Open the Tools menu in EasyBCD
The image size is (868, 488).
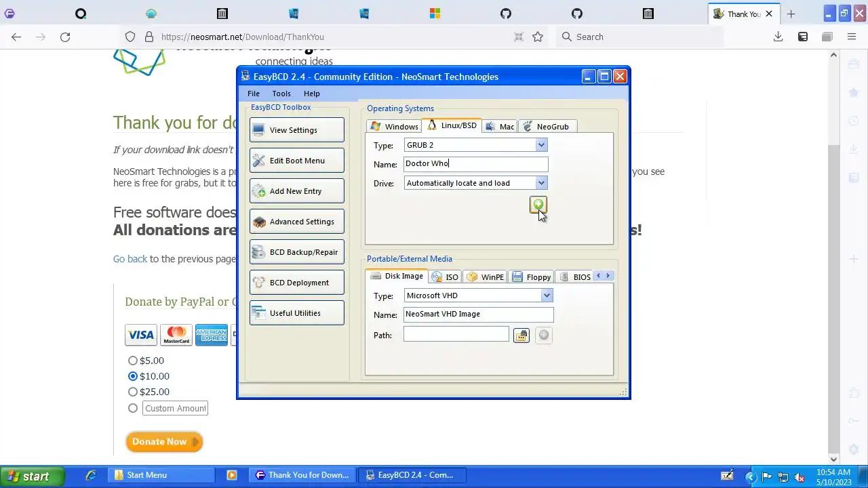281,94
